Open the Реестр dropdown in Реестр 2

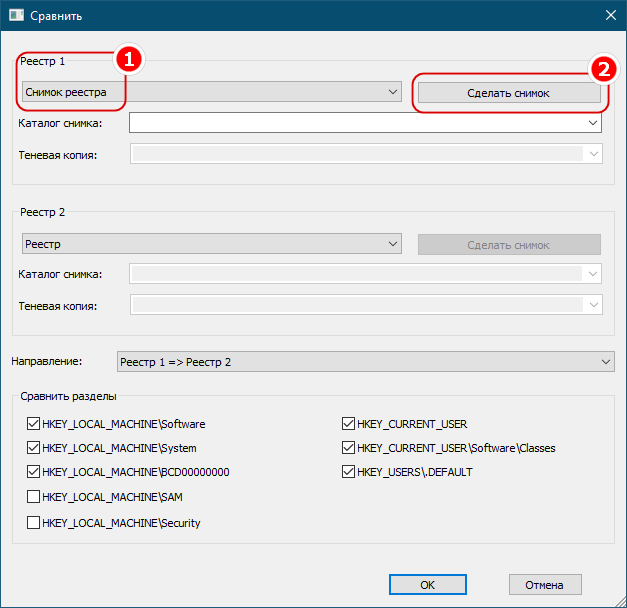[212, 244]
